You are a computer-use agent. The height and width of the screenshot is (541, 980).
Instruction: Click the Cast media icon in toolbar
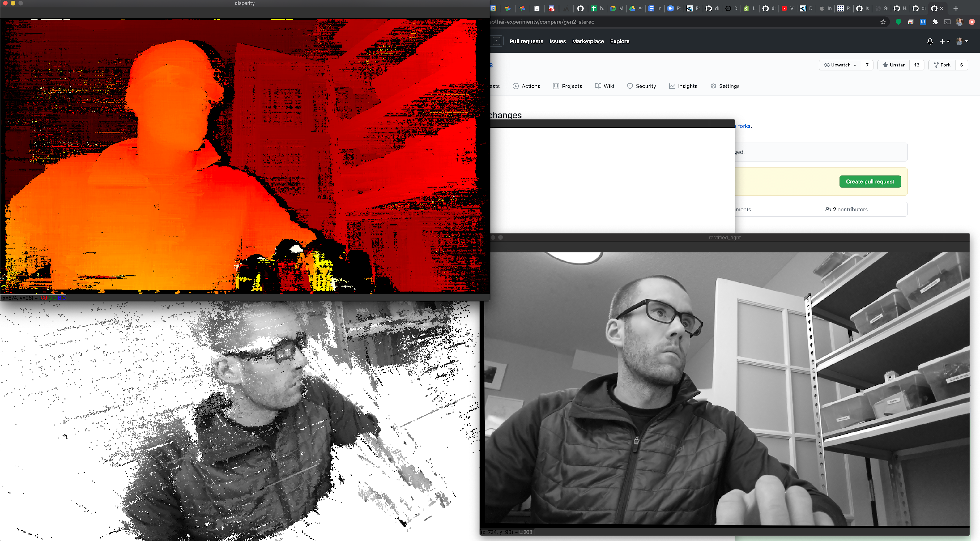click(x=947, y=22)
